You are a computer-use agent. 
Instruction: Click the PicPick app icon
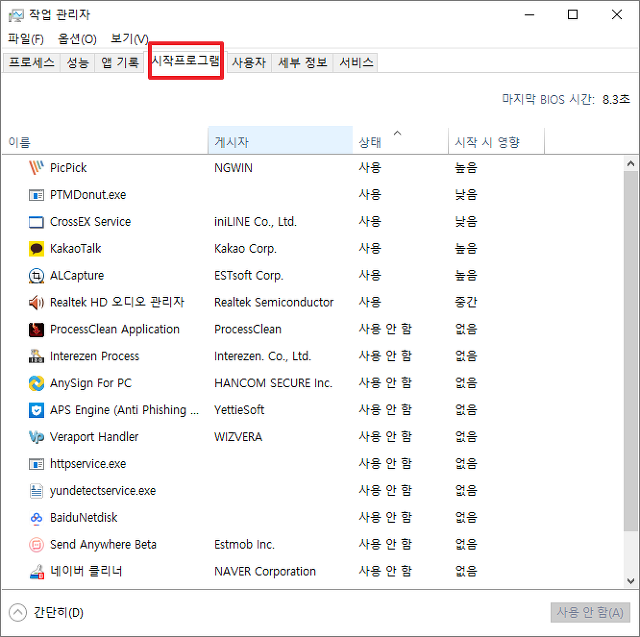[36, 168]
